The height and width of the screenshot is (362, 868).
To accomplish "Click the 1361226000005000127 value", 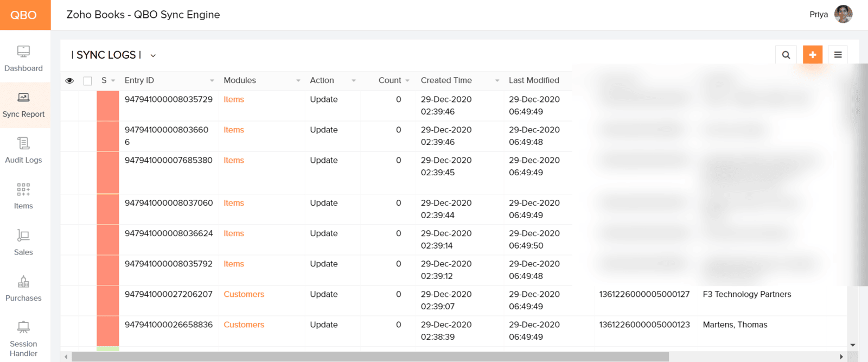I will click(x=644, y=294).
